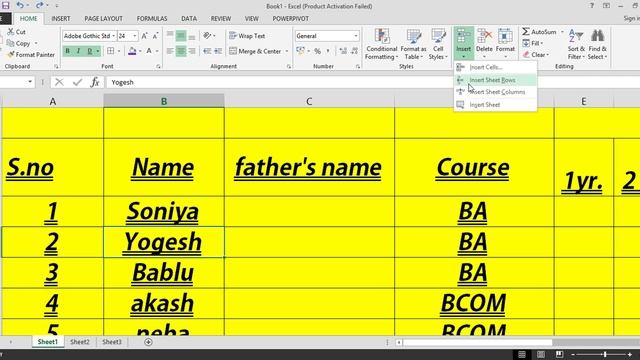The image size is (640, 360).
Task: Click the Insert Function fx button
Action: [x=95, y=82]
